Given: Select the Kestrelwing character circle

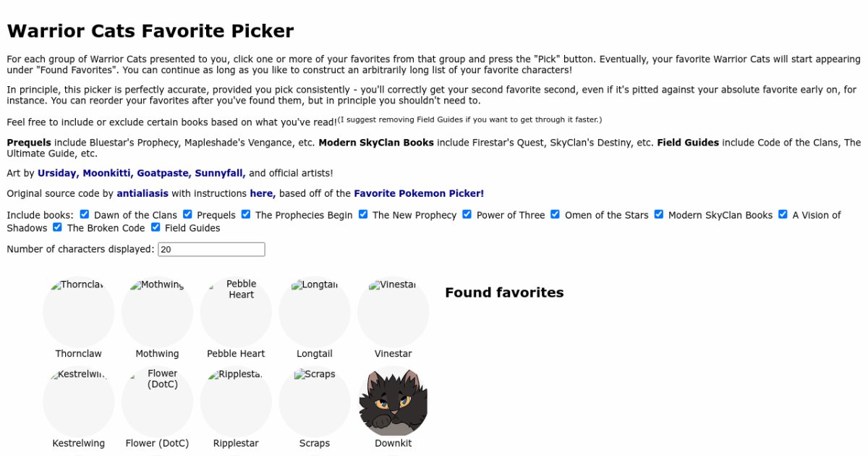Looking at the screenshot, I should tap(79, 402).
